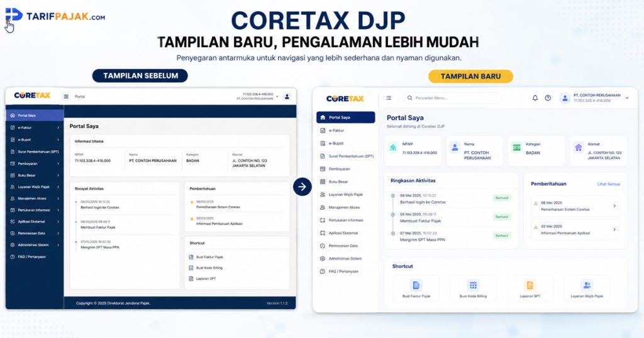The image size is (644, 338).
Task: Expand e-Bupot chevron in old view sidebar
Action: click(58, 140)
